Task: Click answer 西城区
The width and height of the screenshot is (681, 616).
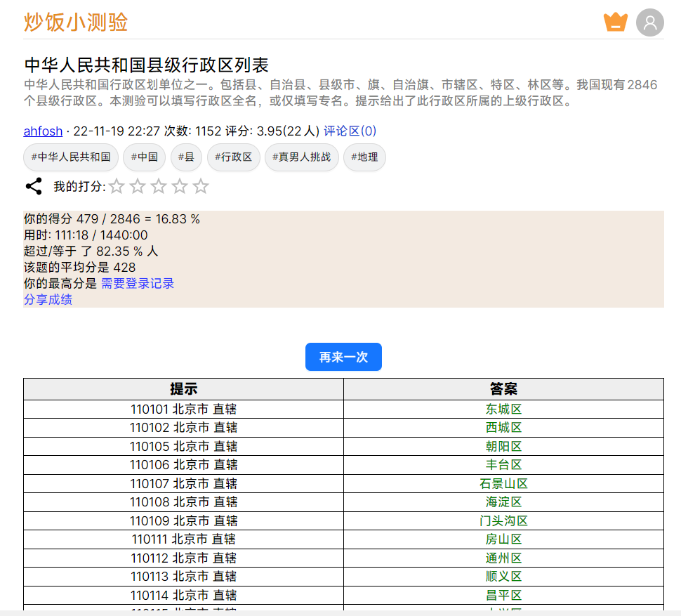Action: point(504,428)
